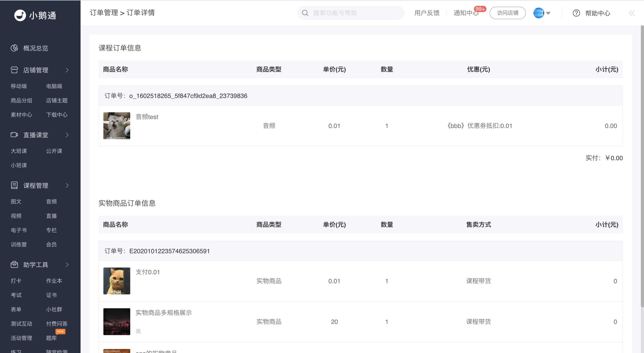
Task: Click the 《bbb》优惠券抵扣:0.01 discount text
Action: click(479, 126)
